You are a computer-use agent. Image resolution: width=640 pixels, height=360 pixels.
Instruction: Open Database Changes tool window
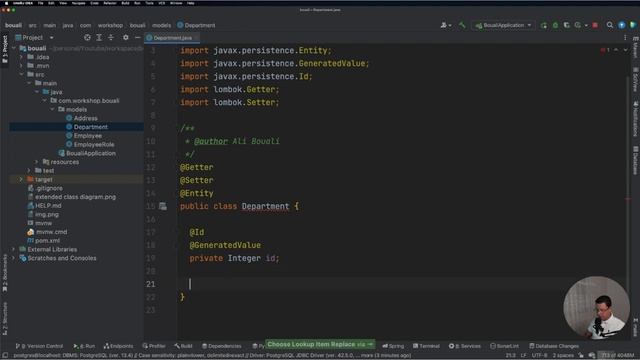coord(554,346)
